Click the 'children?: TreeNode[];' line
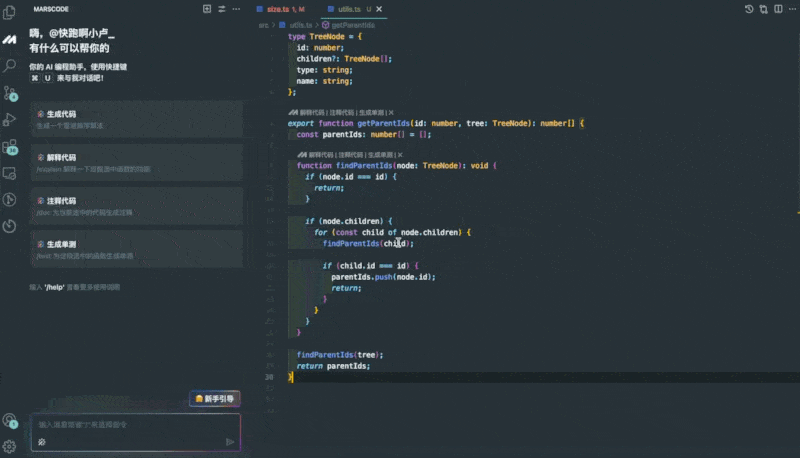The width and height of the screenshot is (800, 458). coord(344,59)
